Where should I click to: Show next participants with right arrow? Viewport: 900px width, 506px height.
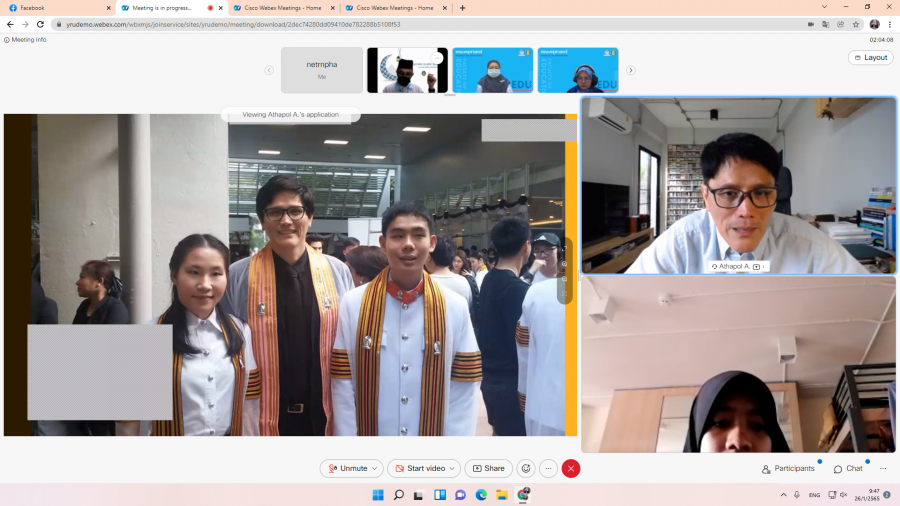630,70
